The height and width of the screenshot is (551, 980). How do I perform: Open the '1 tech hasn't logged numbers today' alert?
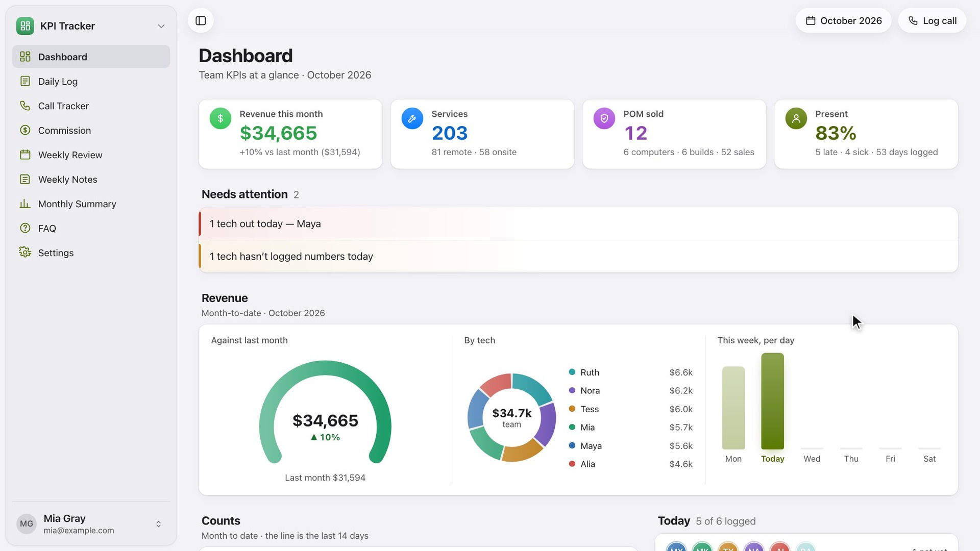click(x=578, y=256)
